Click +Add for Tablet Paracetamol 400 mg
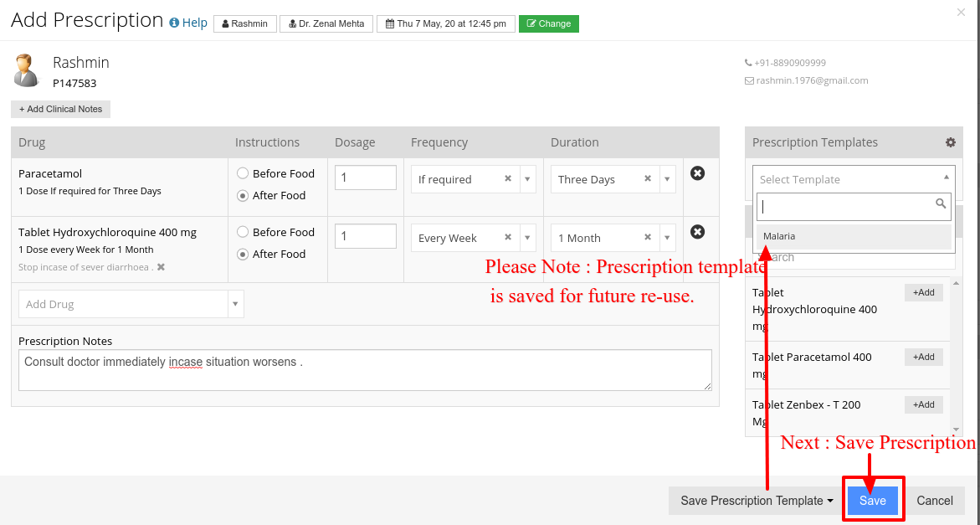The image size is (980, 525). [924, 357]
